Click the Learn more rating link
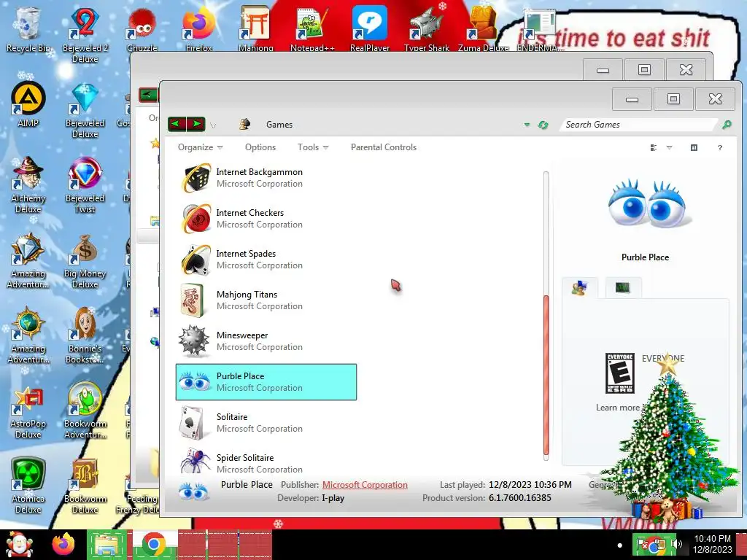Screen dimensions: 747x560 click(618, 408)
